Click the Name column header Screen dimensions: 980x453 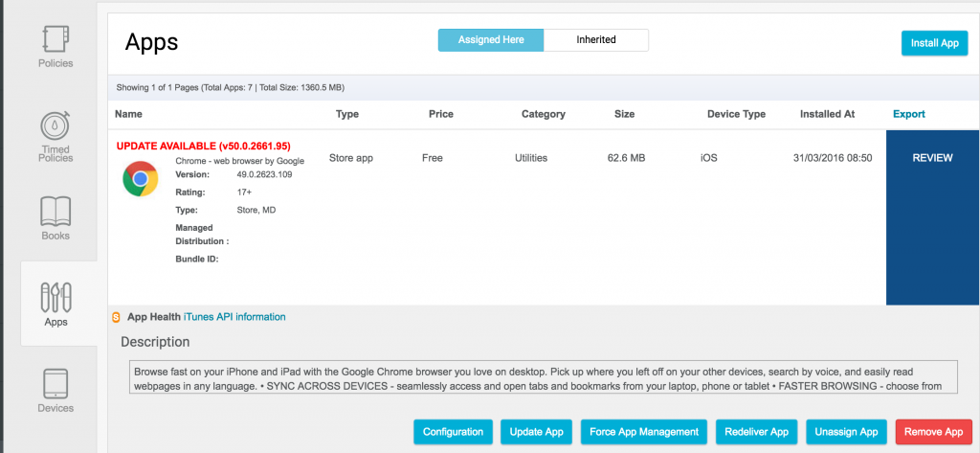click(x=129, y=114)
